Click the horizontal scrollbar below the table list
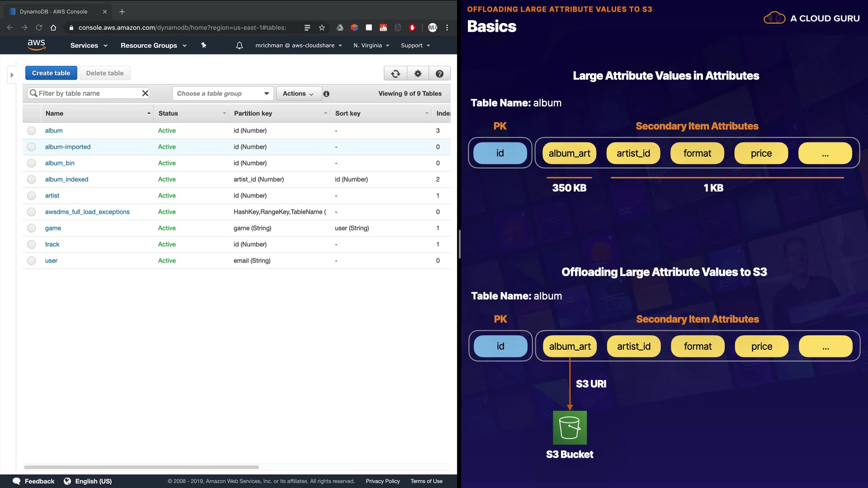Screen dimensions: 868x488 click(141, 467)
